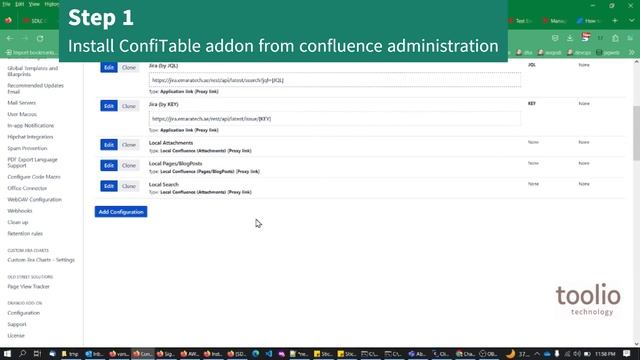Edit the Jira (by JQL) configuration
This screenshot has width=640, height=360.
pyautogui.click(x=109, y=67)
